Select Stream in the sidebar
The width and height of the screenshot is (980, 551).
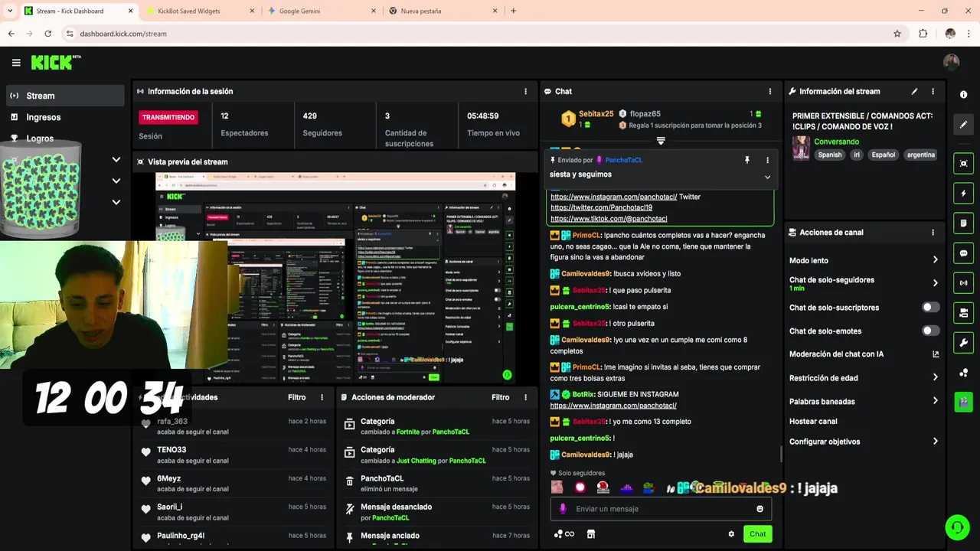click(65, 96)
